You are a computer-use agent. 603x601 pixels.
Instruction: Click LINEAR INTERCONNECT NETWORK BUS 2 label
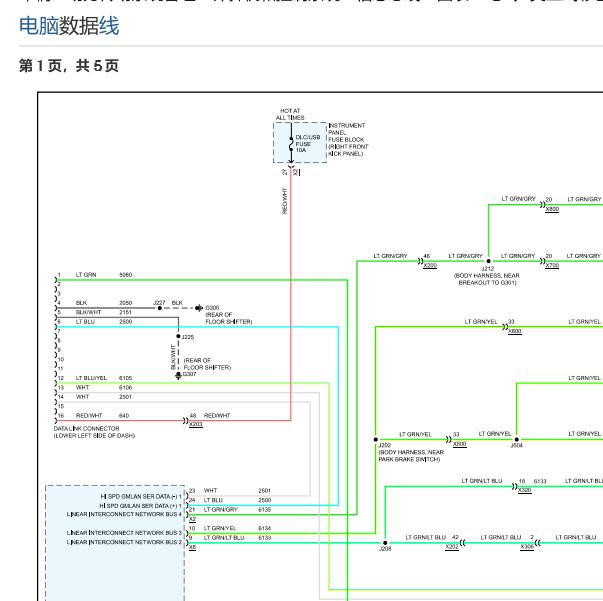point(124,542)
